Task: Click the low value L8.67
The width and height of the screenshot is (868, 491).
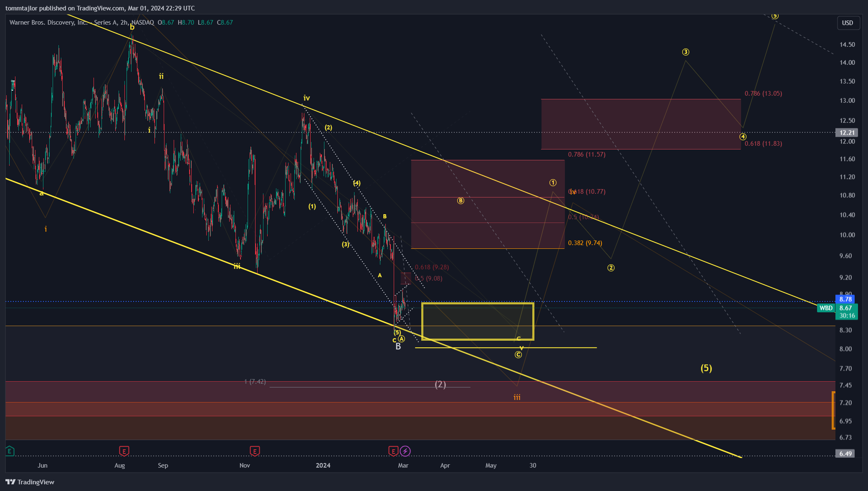Action: point(205,23)
